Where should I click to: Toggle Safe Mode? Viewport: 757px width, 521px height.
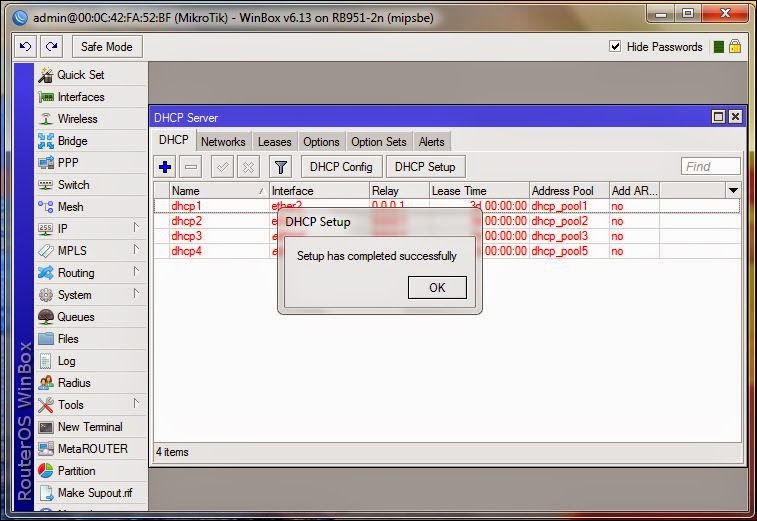pos(107,47)
